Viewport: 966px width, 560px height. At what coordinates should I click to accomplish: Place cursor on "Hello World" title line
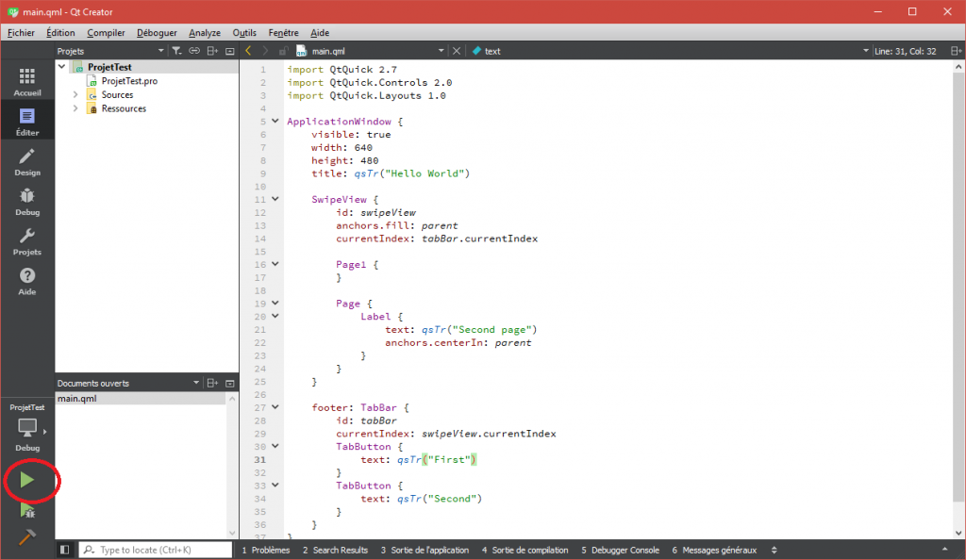coord(390,173)
